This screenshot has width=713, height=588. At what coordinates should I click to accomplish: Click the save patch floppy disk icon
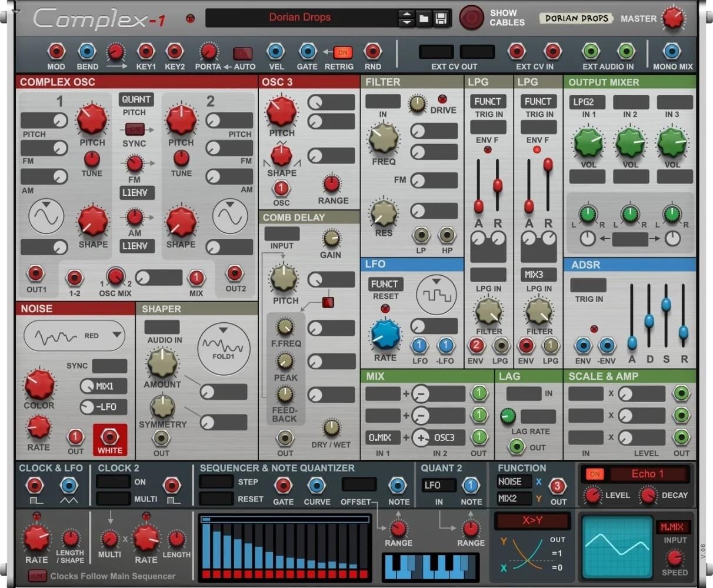click(x=441, y=18)
